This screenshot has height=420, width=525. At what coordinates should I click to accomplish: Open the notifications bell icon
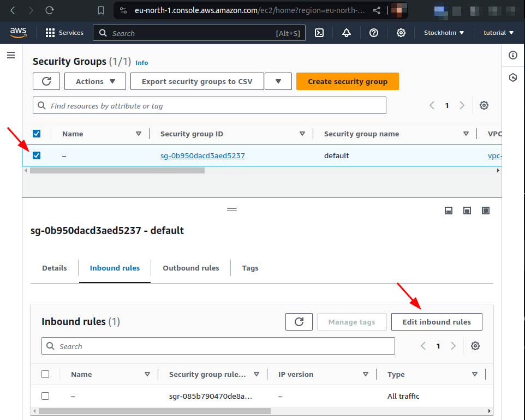[347, 33]
